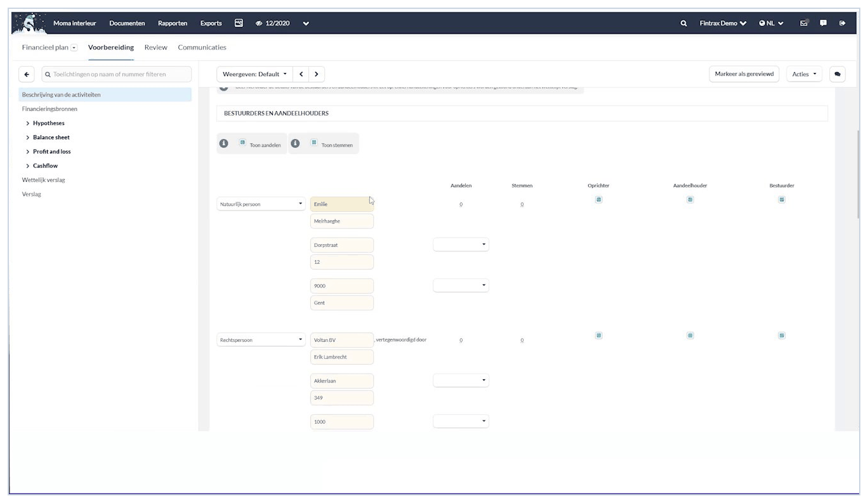Open Moma interieur menu item

click(x=75, y=23)
